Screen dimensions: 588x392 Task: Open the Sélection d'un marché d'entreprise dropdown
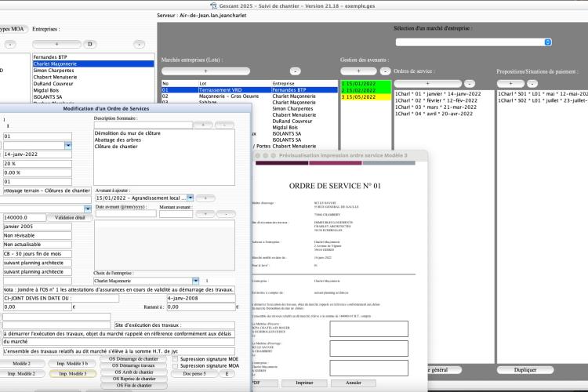pyautogui.click(x=547, y=42)
